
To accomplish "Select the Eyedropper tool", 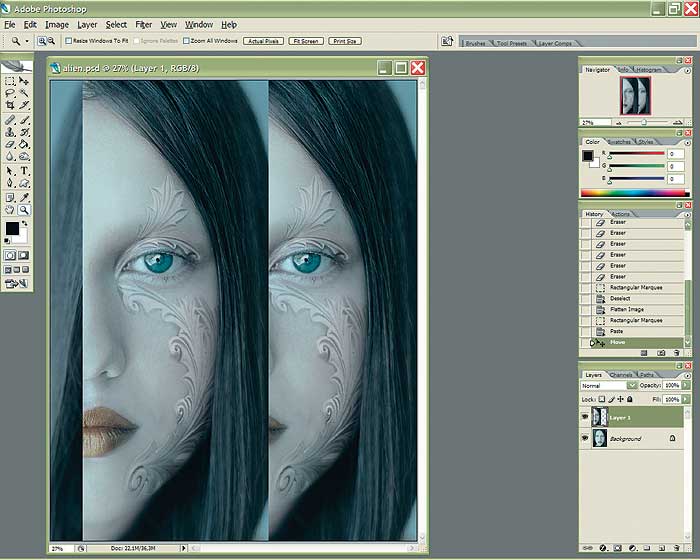I will click(x=24, y=198).
